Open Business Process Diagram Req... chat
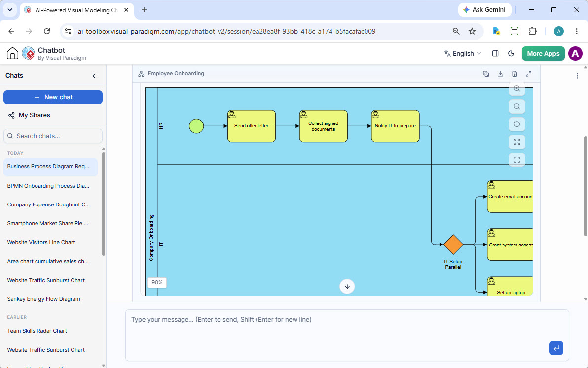This screenshot has height=368, width=588. [50, 167]
